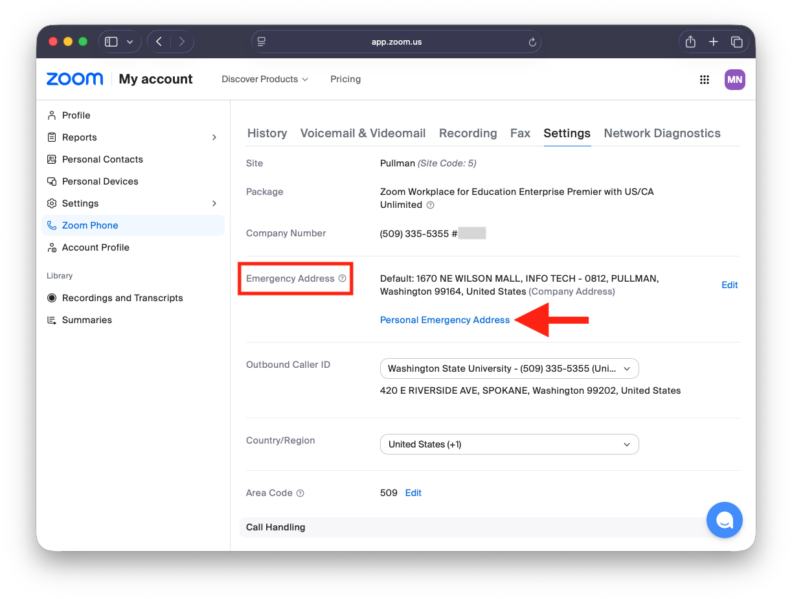This screenshot has width=792, height=599.
Task: Open Profile in the sidebar
Action: 76,115
